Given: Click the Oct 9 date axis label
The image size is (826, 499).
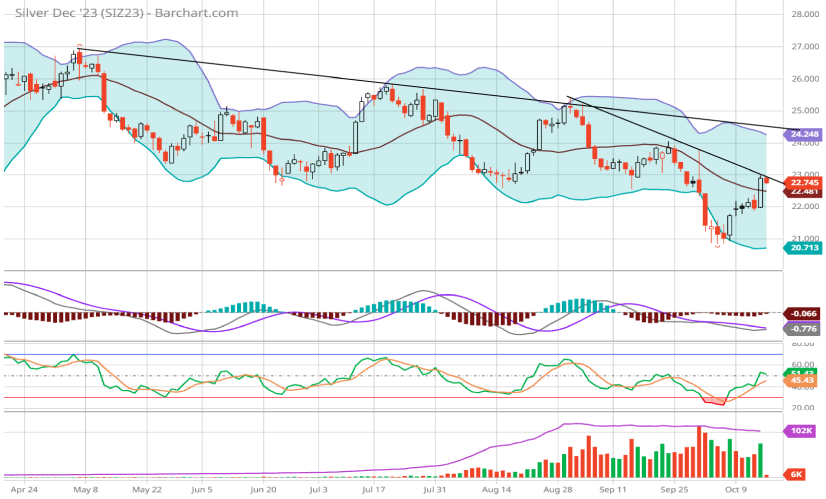Looking at the screenshot, I should pos(738,491).
